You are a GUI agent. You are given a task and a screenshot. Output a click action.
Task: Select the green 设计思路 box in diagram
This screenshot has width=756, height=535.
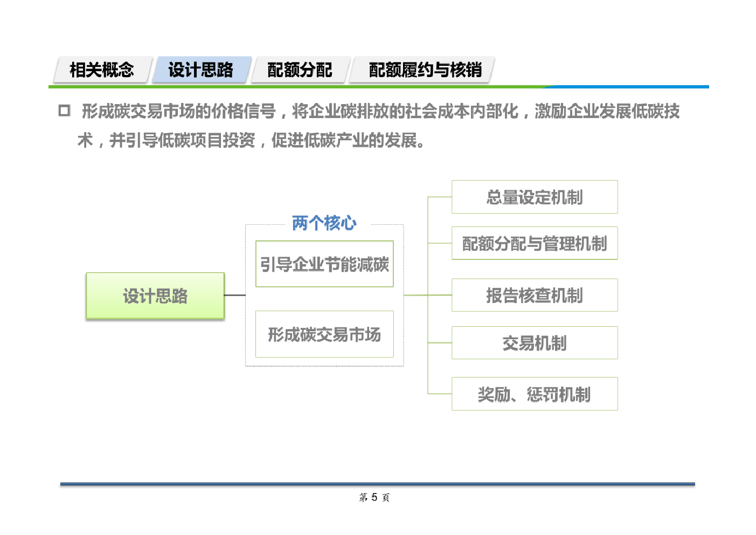coord(155,296)
